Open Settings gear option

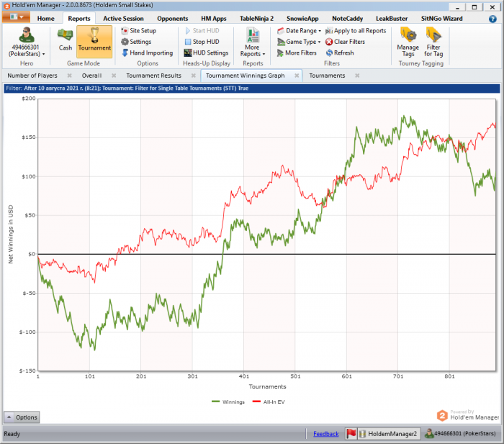click(x=136, y=42)
